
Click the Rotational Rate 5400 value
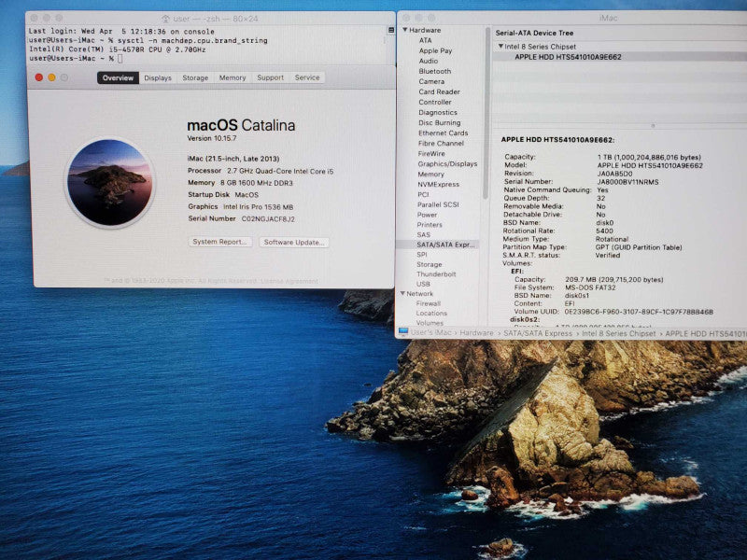[x=604, y=231]
